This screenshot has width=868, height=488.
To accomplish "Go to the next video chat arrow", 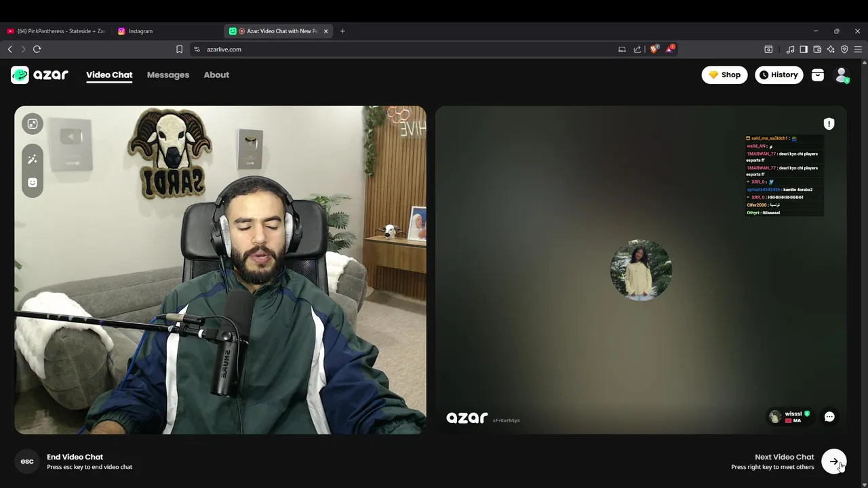I will point(833,461).
